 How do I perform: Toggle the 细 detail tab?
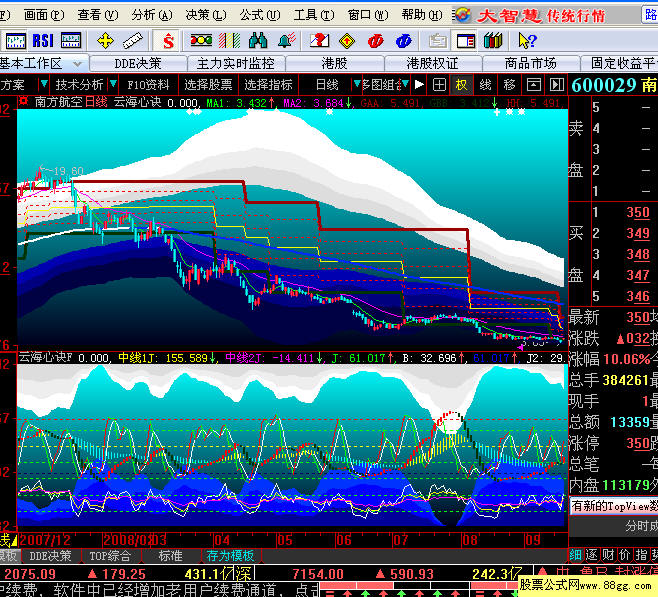click(x=576, y=555)
